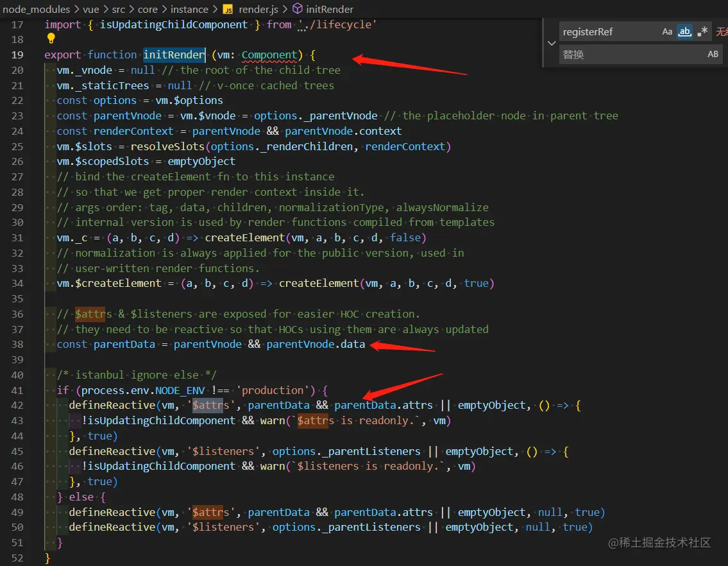Image resolution: width=728 pixels, height=566 pixels.
Task: Toggle Preserve Case (AB) in replace box
Action: [713, 55]
